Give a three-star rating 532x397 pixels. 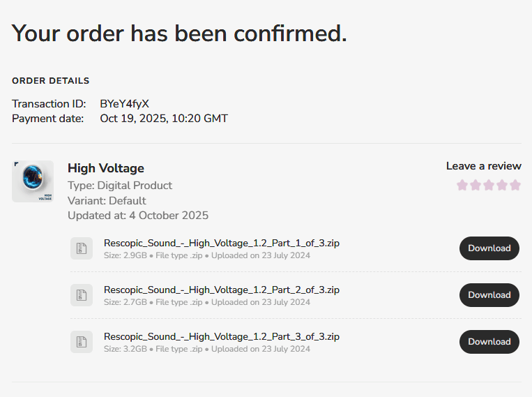(x=489, y=185)
